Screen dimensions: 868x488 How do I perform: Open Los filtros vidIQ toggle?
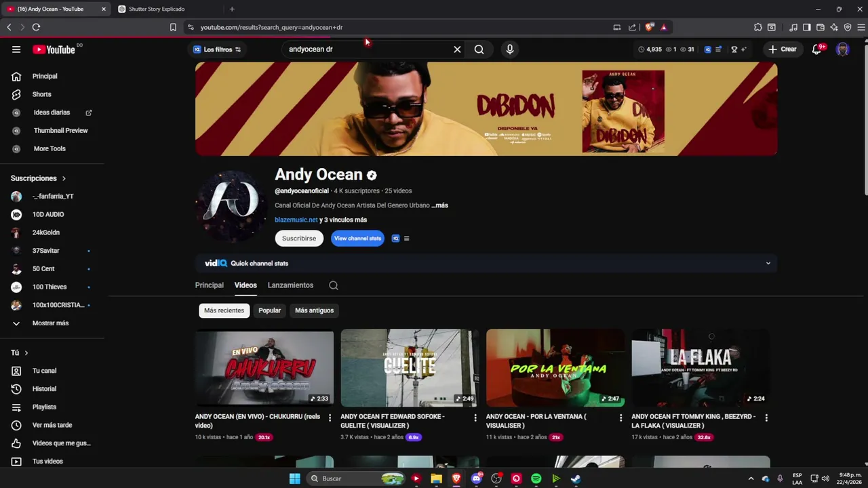[217, 49]
